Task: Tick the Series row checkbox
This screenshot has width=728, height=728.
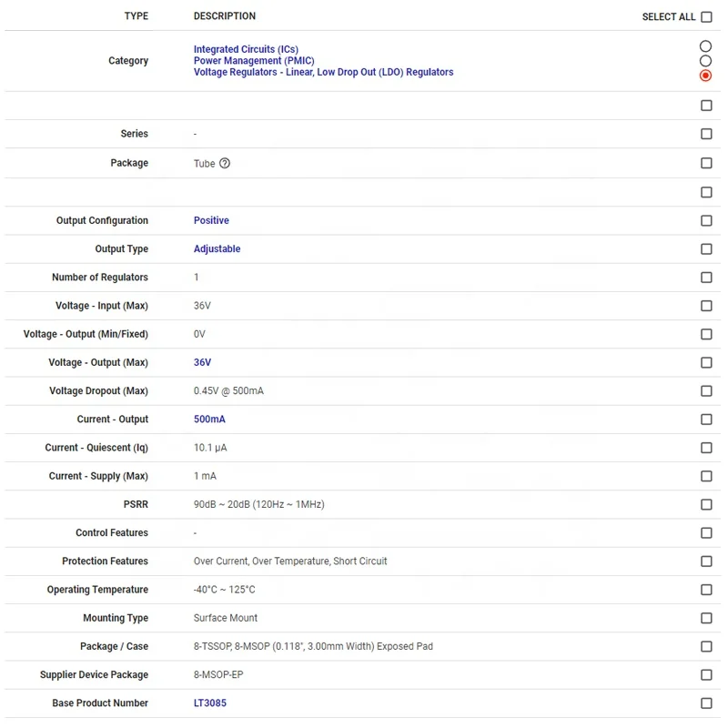Action: (706, 135)
